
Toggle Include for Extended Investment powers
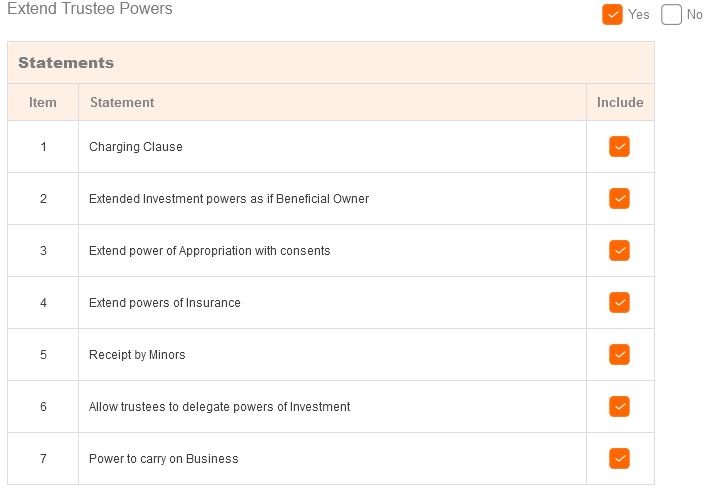pyautogui.click(x=619, y=199)
